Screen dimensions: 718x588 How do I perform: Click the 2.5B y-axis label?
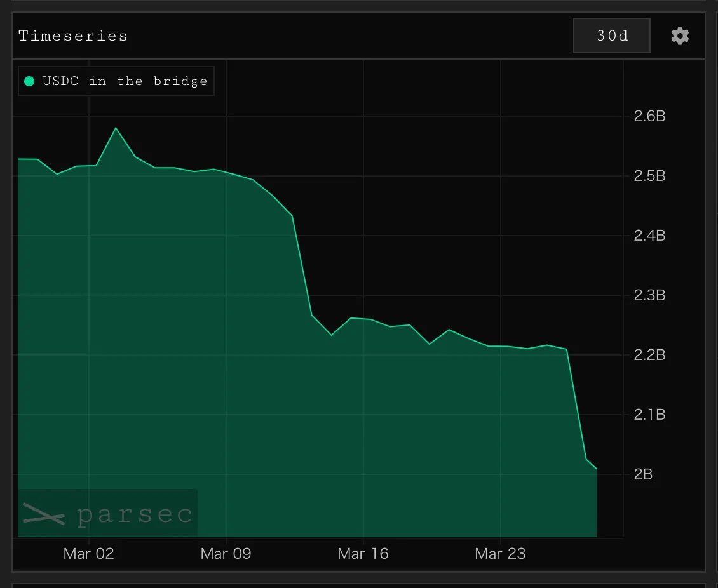click(x=649, y=176)
